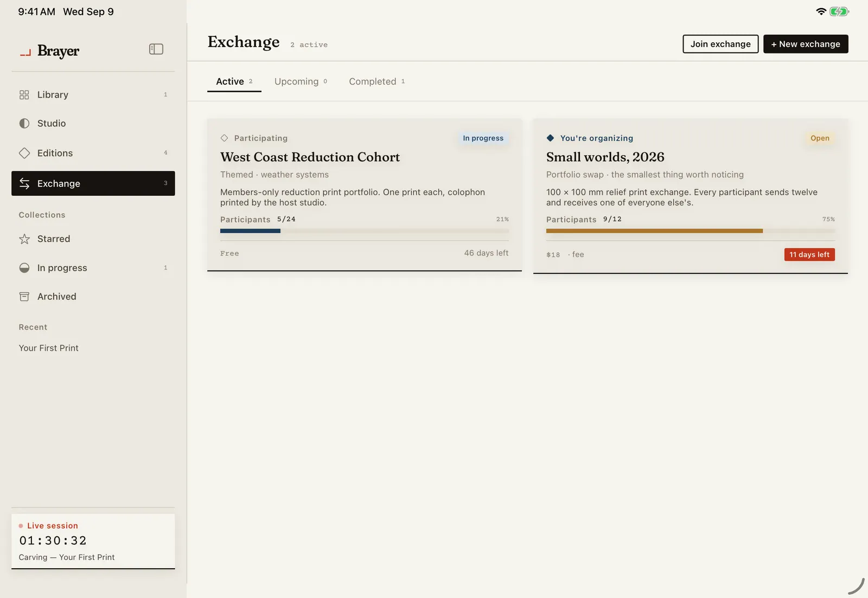Click the In progress collection label
The width and height of the screenshot is (868, 598).
[x=62, y=268]
